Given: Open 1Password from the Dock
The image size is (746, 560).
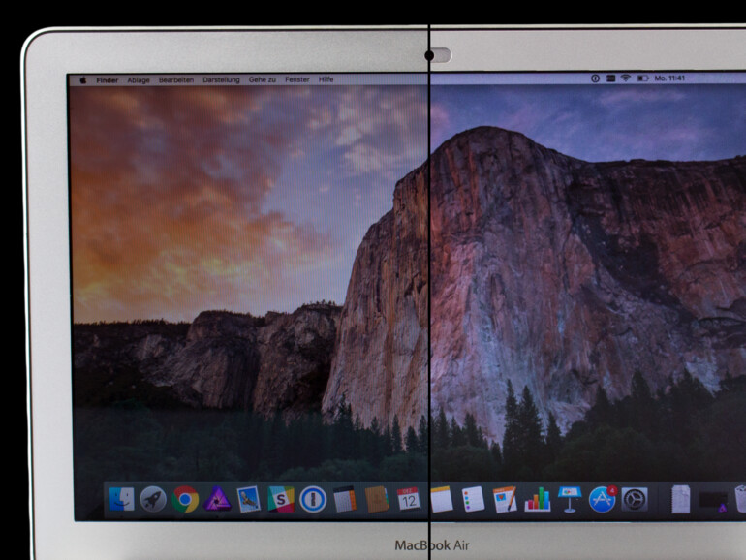Looking at the screenshot, I should tap(313, 500).
